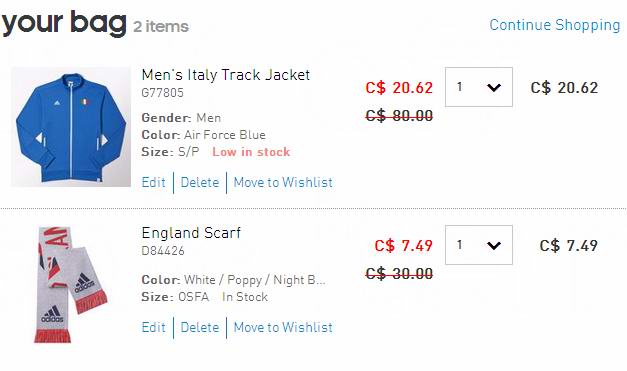Screen dimensions: 627x371
Task: Expand the England Scarf quantity dropdown
Action: pyautogui.click(x=479, y=245)
